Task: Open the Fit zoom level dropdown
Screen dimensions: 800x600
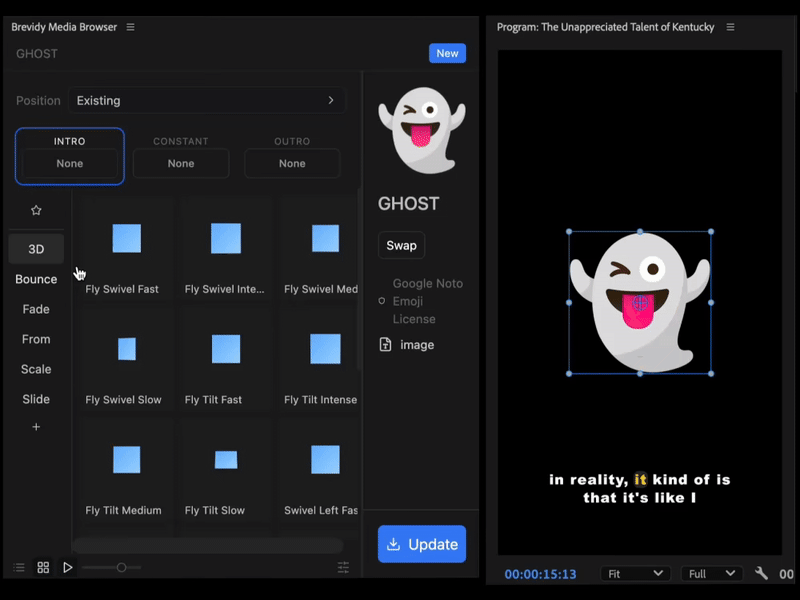Action: pyautogui.click(x=635, y=574)
